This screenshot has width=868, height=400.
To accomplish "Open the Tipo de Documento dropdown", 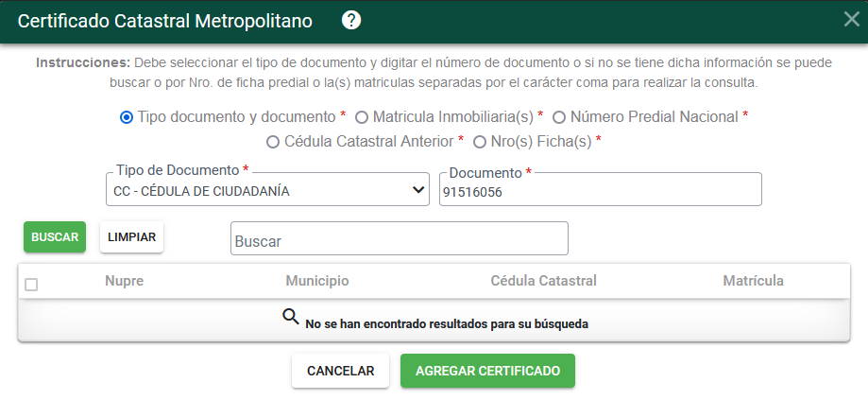I will 267,189.
